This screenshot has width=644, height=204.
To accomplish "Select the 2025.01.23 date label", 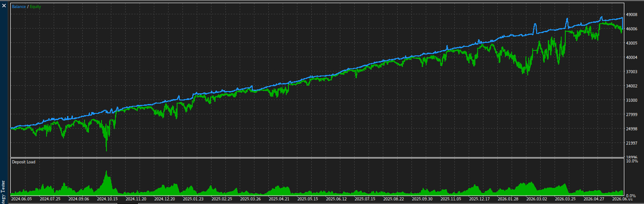I will (194, 199).
